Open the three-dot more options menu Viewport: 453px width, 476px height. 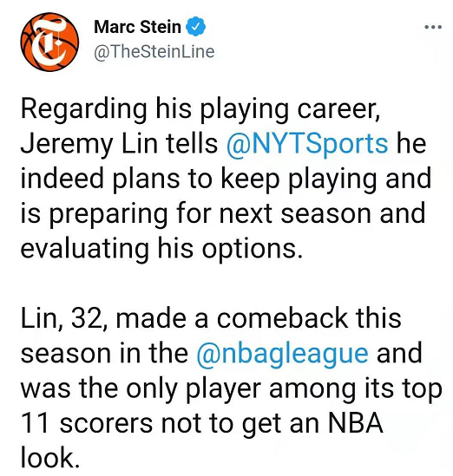433,28
